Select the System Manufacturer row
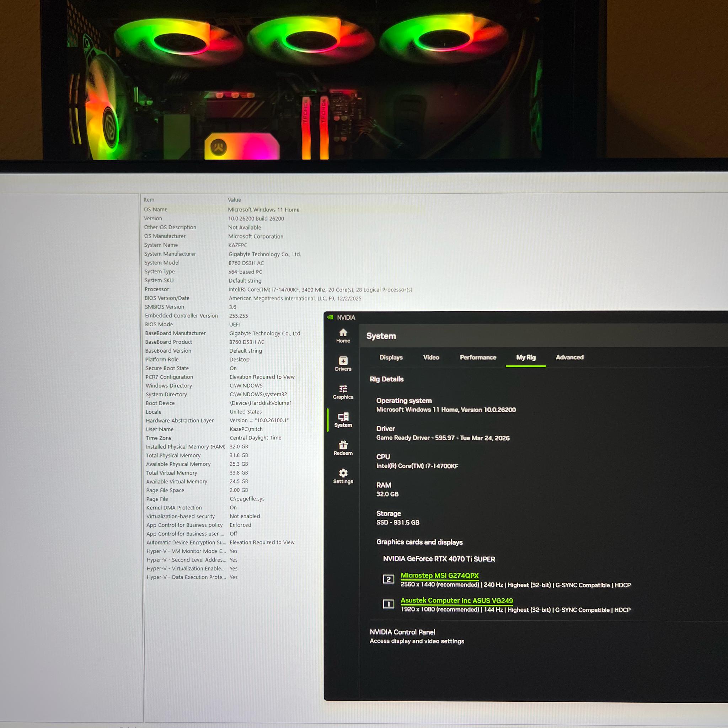Image resolution: width=728 pixels, height=728 pixels. pos(223,254)
